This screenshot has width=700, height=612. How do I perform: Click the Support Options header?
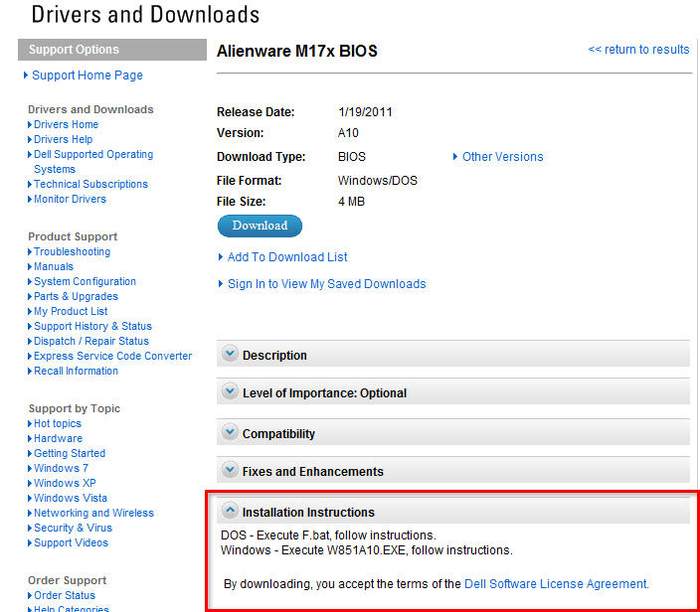click(x=112, y=50)
